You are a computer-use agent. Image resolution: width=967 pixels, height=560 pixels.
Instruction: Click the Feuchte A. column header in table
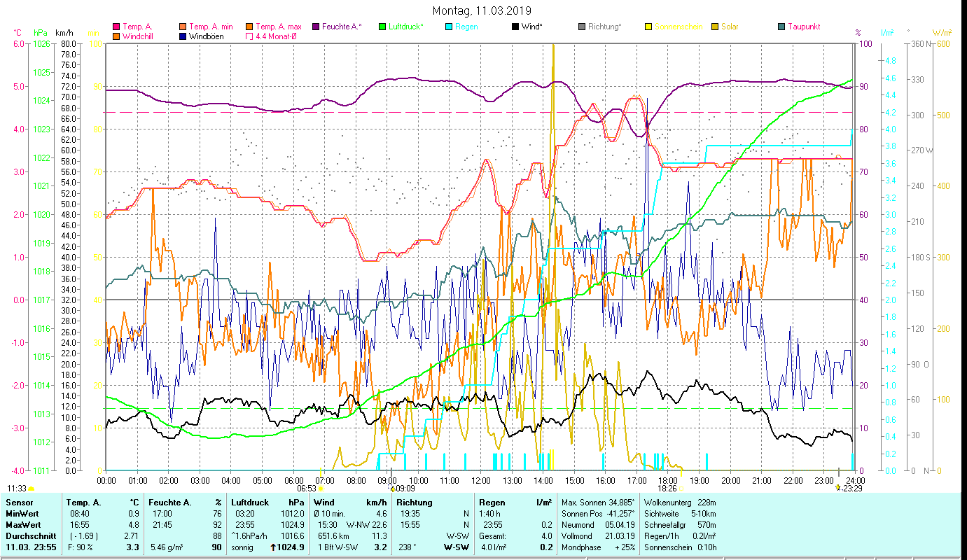click(x=170, y=503)
